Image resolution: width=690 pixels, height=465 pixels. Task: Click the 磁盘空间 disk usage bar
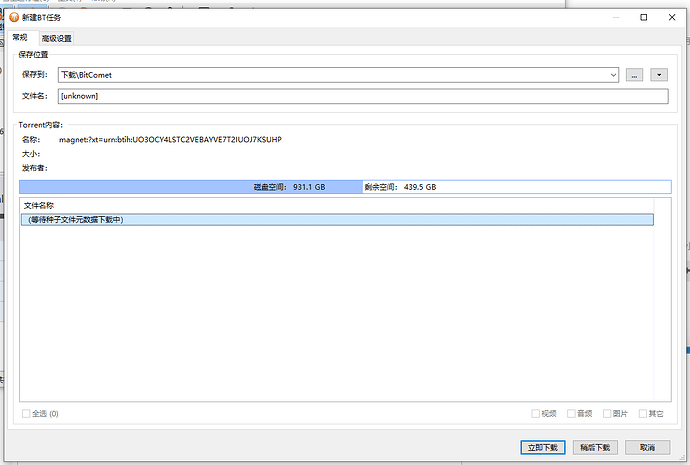(x=345, y=187)
